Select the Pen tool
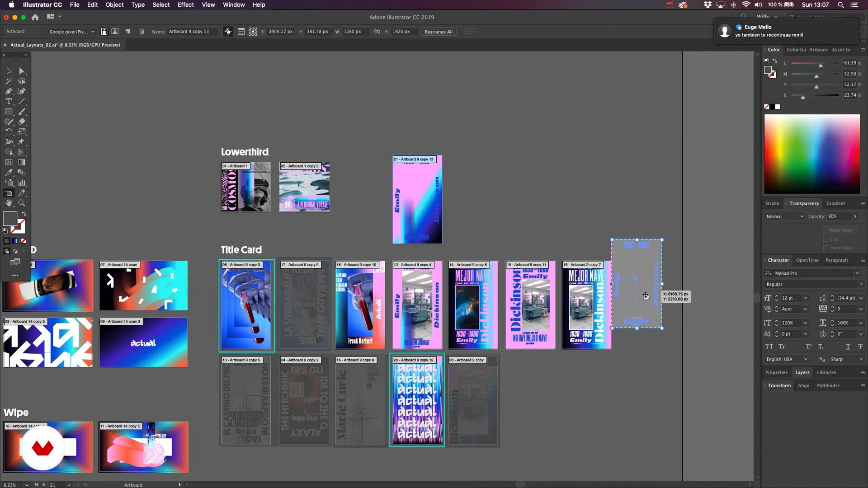The width and height of the screenshot is (868, 488). [x=9, y=91]
